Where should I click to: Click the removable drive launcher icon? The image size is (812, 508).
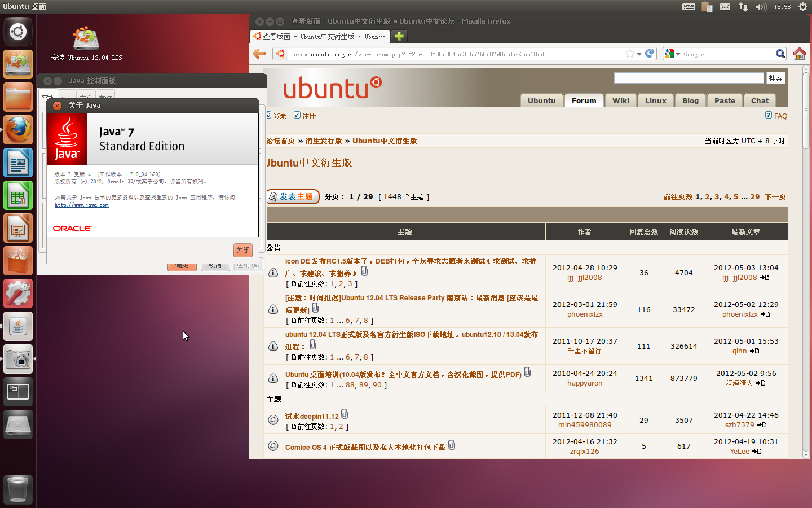(18, 424)
